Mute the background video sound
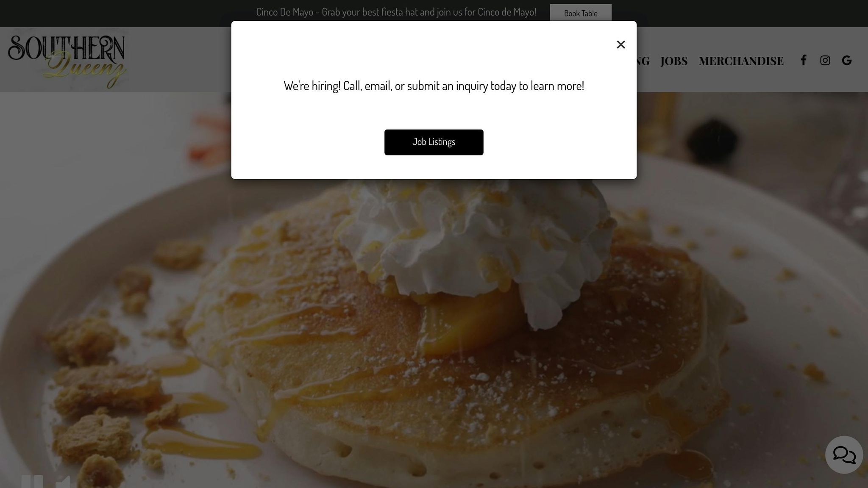The height and width of the screenshot is (488, 868). point(63,482)
